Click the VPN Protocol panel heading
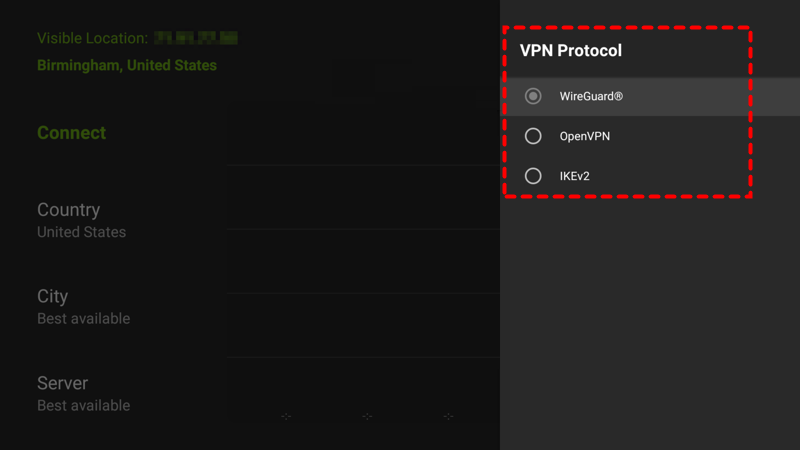Screen dimensions: 800x450 (570, 50)
